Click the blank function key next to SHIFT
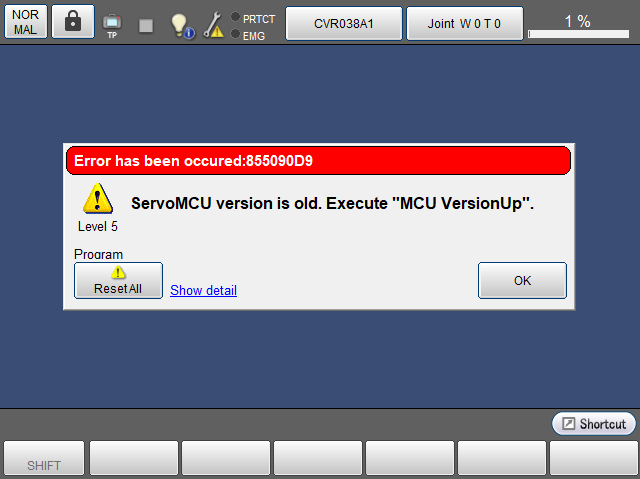 click(134, 459)
